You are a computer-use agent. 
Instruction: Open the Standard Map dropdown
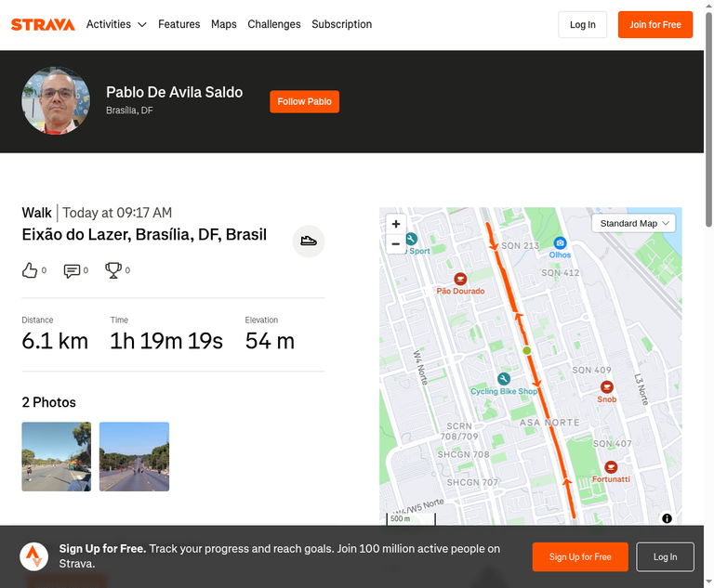tap(633, 224)
